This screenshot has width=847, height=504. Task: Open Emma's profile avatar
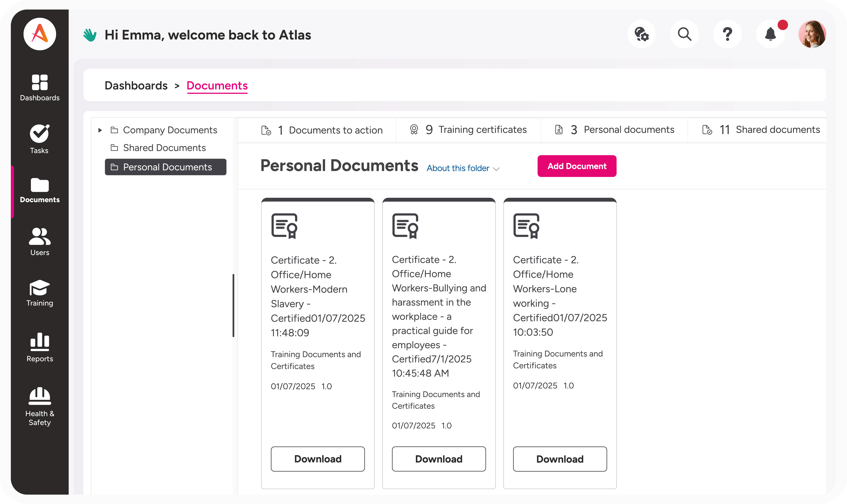coord(812,34)
